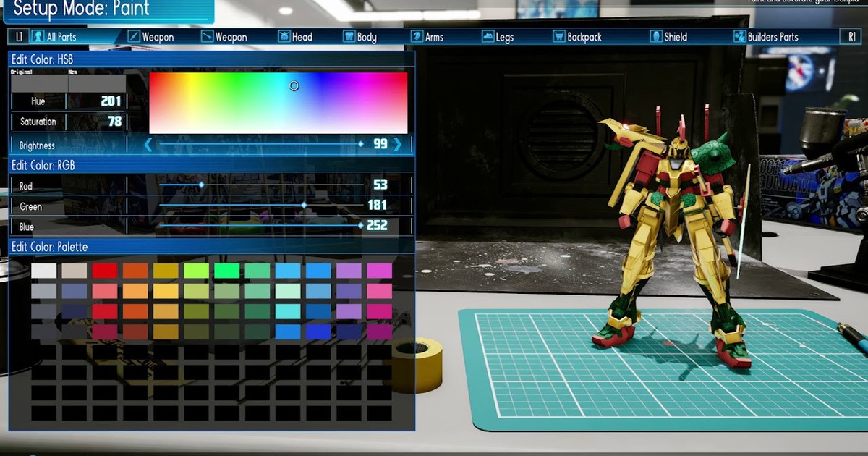868x456 pixels.
Task: Select the Shield part icon
Action: (655, 37)
